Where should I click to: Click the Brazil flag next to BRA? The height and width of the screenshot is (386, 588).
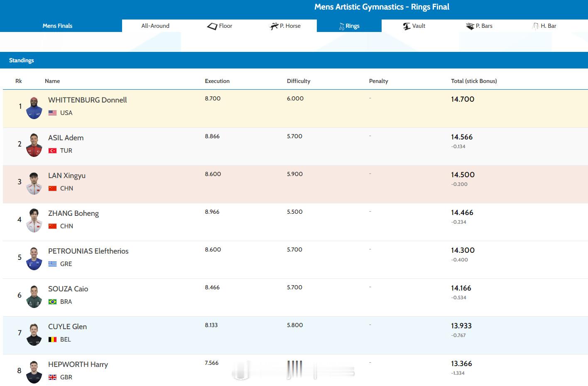pos(52,302)
